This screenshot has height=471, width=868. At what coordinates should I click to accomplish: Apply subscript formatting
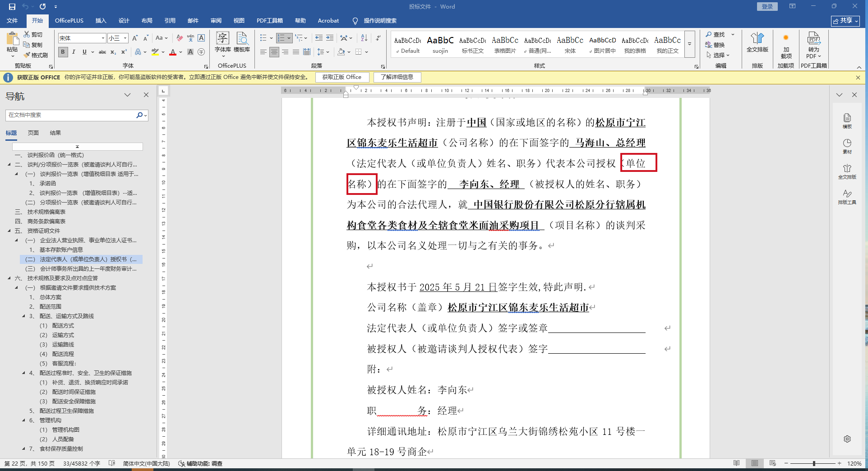[113, 52]
